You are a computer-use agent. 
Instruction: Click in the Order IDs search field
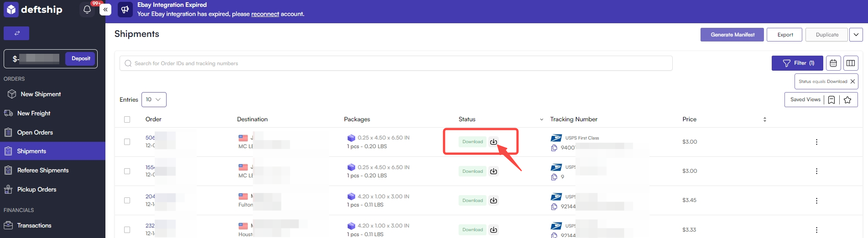click(x=396, y=63)
